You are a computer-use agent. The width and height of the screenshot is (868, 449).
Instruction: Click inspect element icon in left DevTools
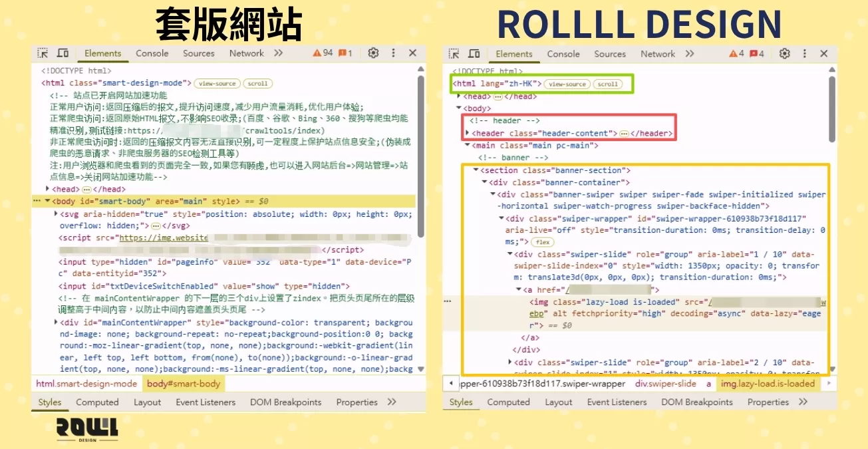click(43, 53)
